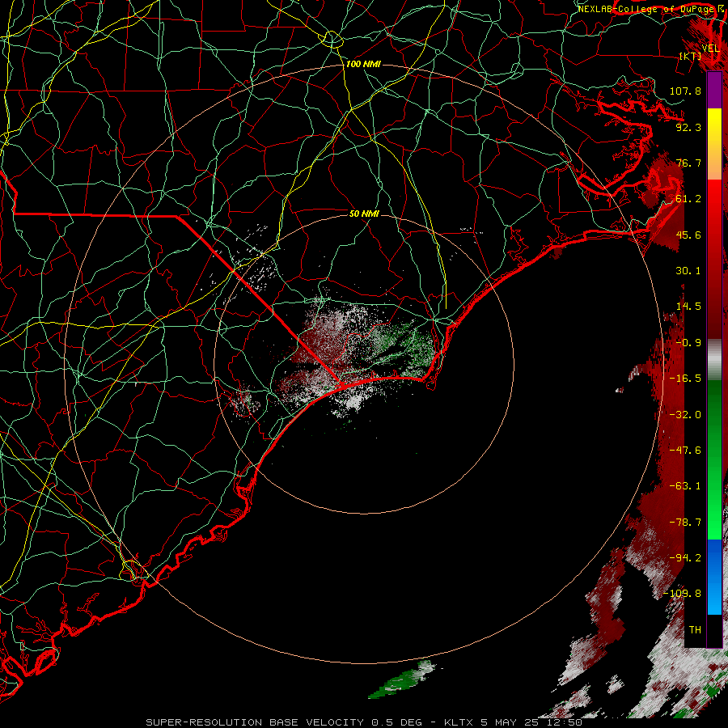This screenshot has height=728, width=728.
Task: Click the -32.0 velocity scale value
Action: pyautogui.click(x=685, y=415)
